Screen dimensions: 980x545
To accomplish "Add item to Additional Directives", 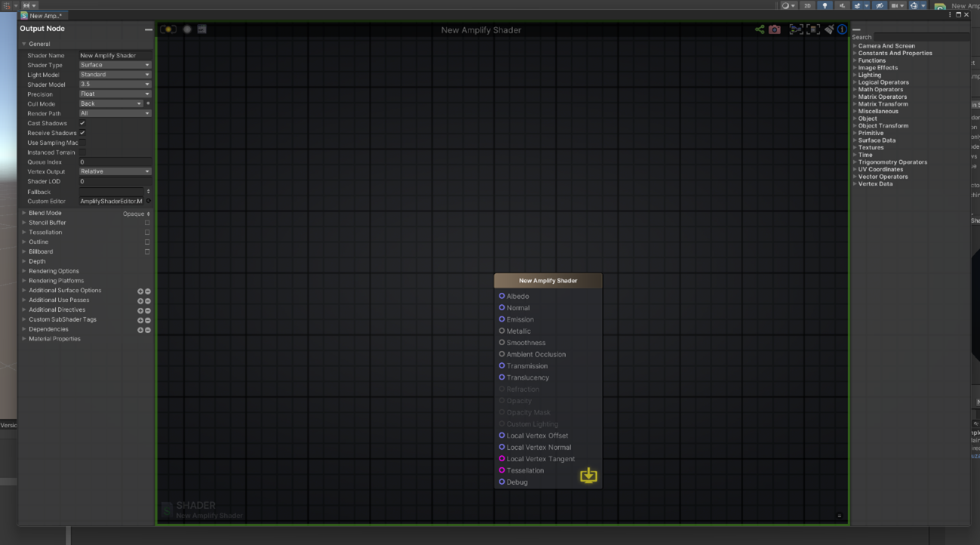I will [140, 310].
